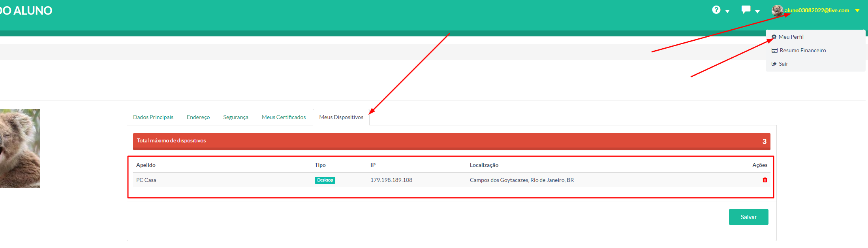The width and height of the screenshot is (868, 248).
Task: Click the Apelido column header
Action: (146, 165)
